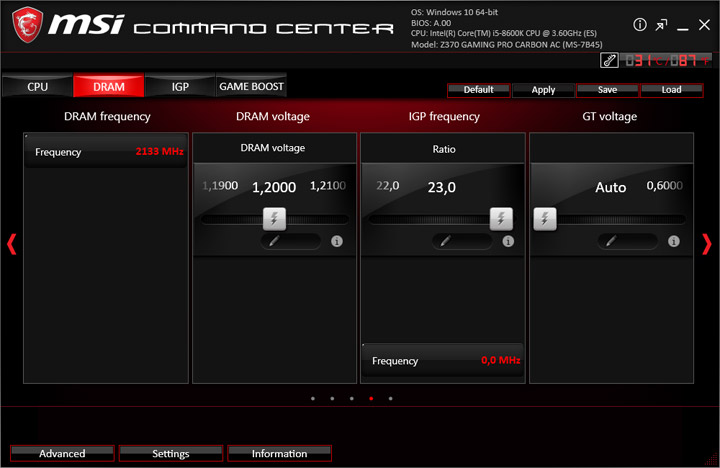
Task: Click GT voltage pencil edit field
Action: [x=627, y=241]
